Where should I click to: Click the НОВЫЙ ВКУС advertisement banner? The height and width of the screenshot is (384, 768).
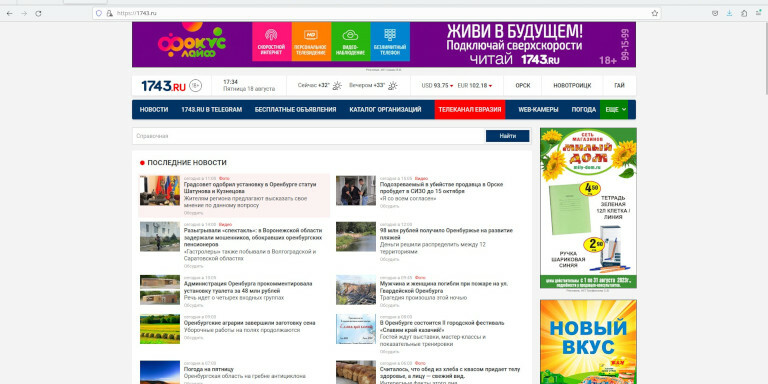tap(588, 342)
